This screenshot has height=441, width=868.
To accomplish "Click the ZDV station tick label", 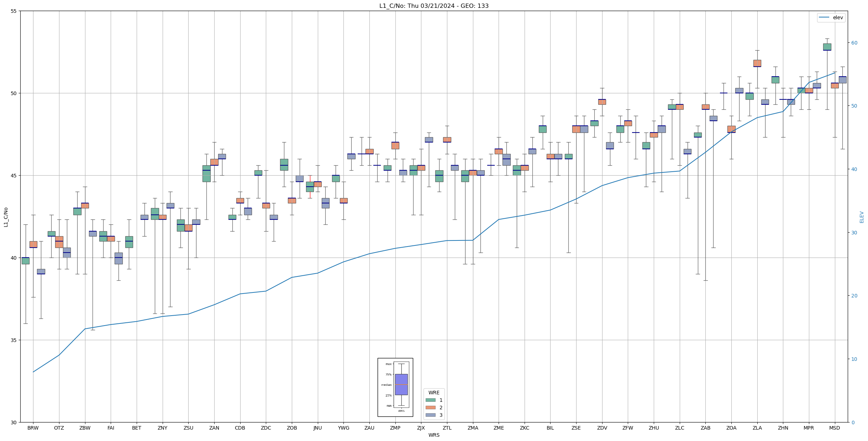I will (x=602, y=428).
